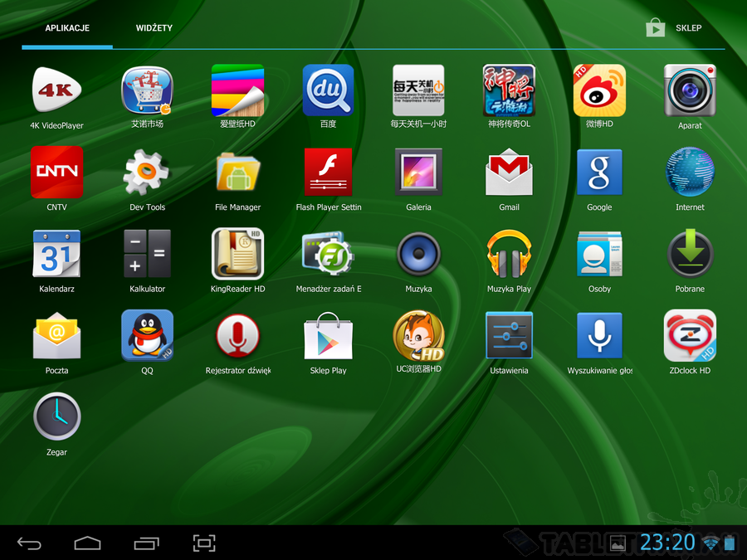Open the Zegar clock app
The height and width of the screenshot is (560, 747).
(x=56, y=416)
